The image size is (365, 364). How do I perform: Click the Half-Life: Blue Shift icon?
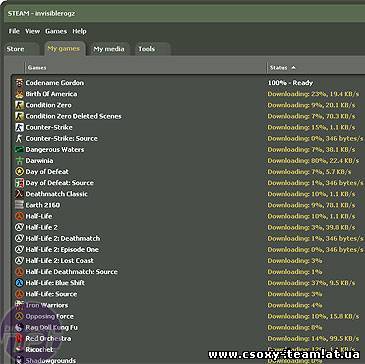point(20,283)
